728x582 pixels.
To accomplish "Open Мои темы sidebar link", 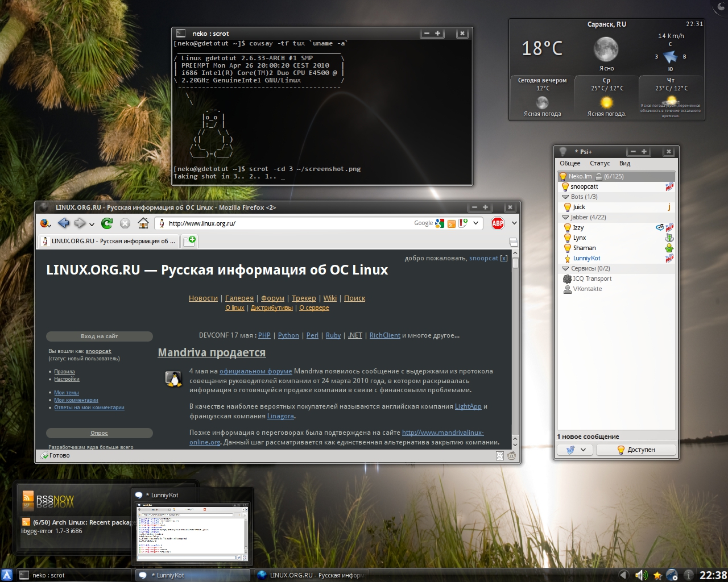I will click(x=67, y=393).
